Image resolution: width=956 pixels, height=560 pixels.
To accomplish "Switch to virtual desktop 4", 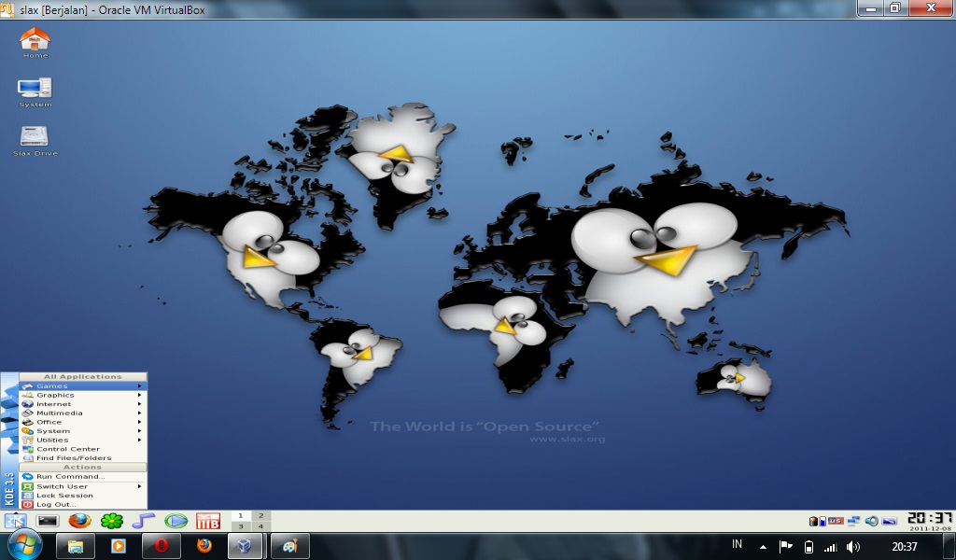I will pos(261,525).
